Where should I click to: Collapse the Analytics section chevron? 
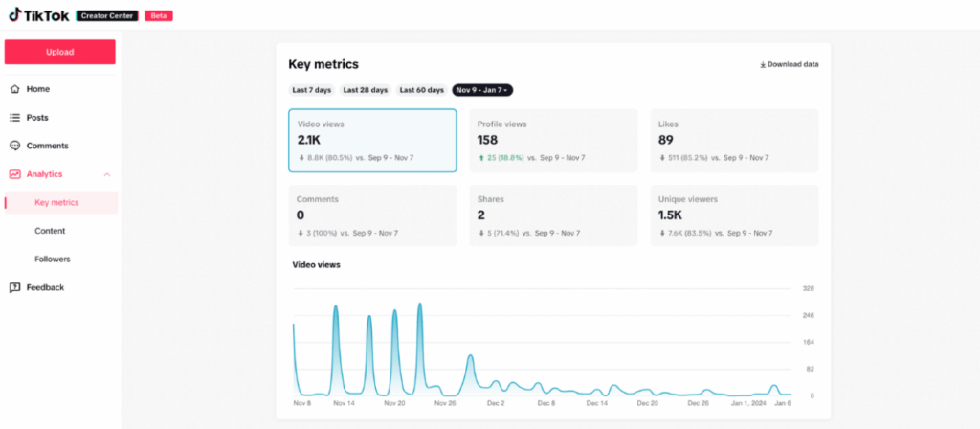106,174
